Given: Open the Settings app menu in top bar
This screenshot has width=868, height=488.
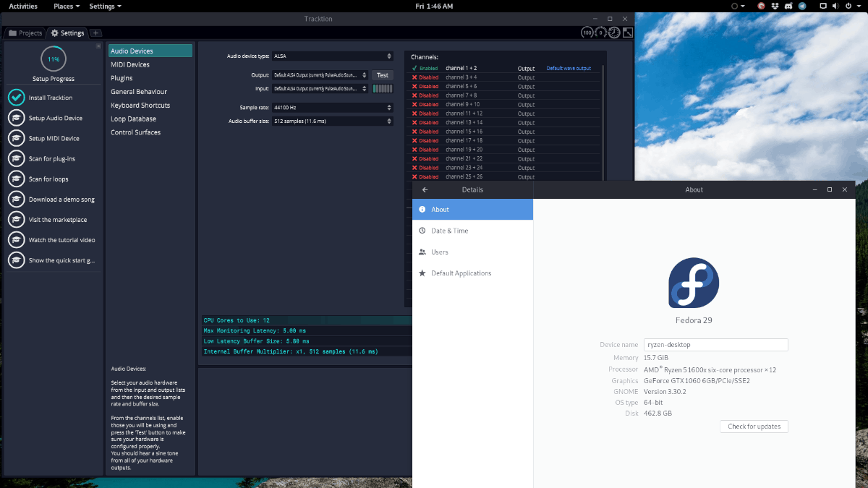Looking at the screenshot, I should (x=105, y=6).
